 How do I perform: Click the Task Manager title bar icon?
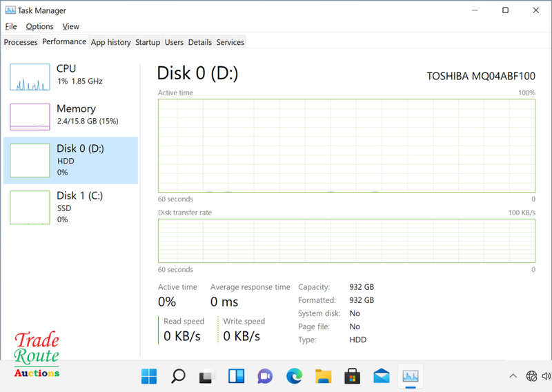10,10
